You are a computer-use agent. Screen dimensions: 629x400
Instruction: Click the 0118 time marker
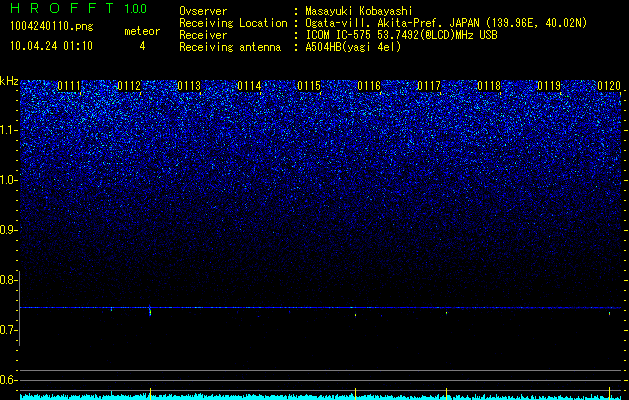coord(489,86)
